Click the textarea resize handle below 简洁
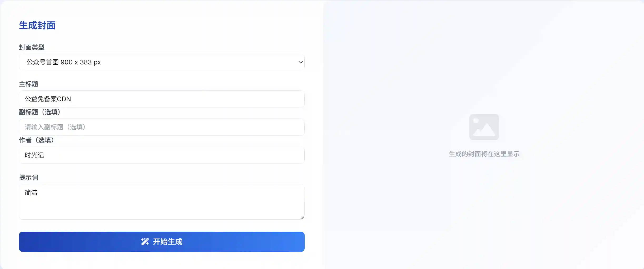The height and width of the screenshot is (269, 644). point(302,217)
